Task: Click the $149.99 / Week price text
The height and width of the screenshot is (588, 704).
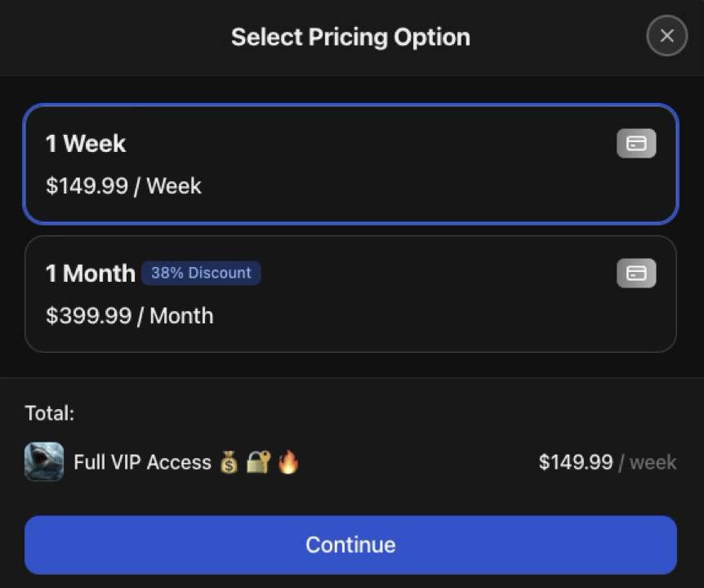Action: pyautogui.click(x=123, y=186)
